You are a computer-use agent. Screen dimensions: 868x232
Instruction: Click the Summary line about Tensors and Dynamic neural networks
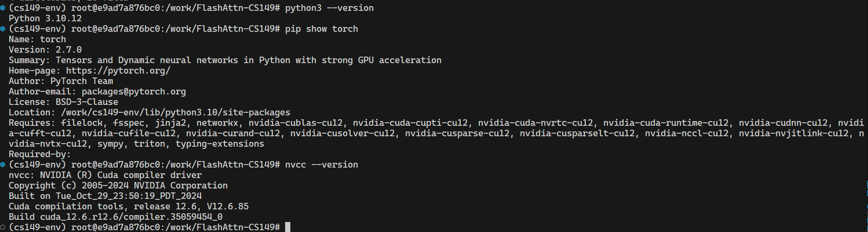(x=225, y=60)
